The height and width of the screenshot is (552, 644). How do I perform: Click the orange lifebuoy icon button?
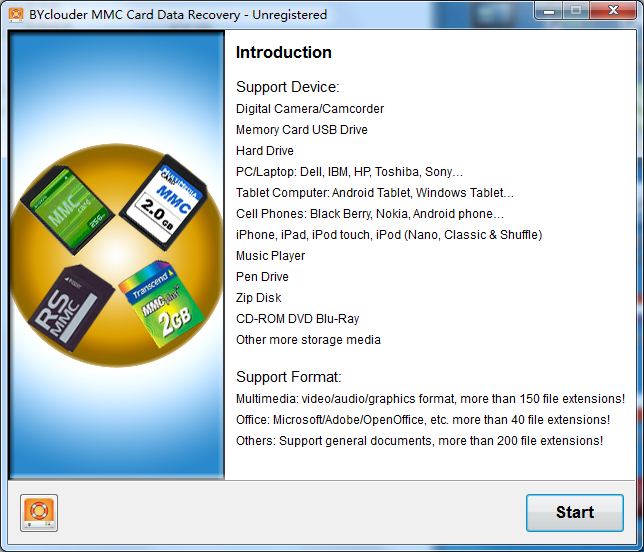39,513
